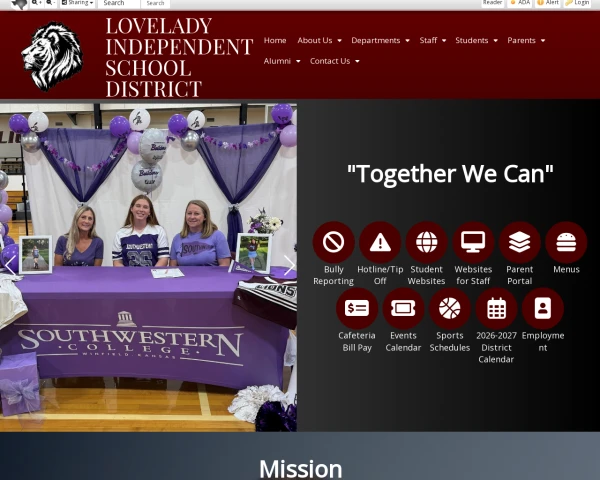Click the Texas state icon in top toolbar

19,3
